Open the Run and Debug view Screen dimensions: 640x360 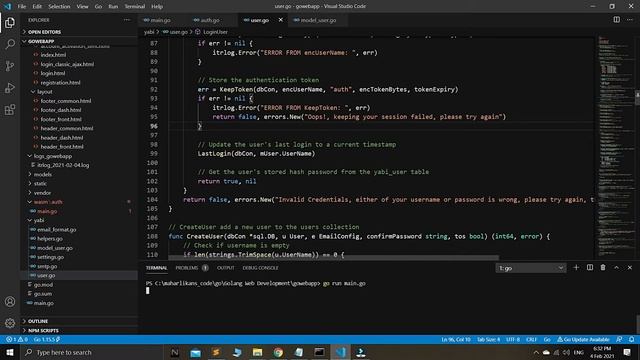click(x=10, y=88)
